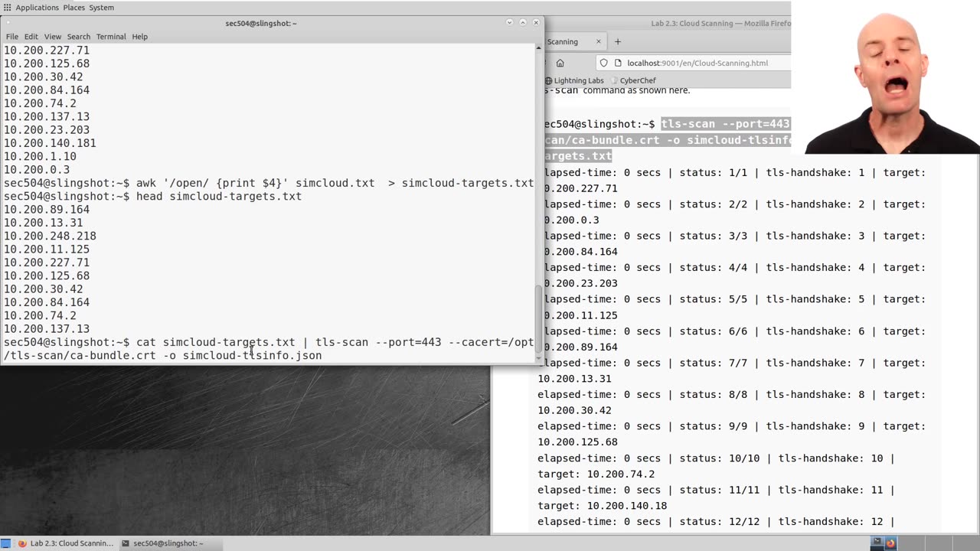980x551 pixels.
Task: Switch to Lab 2.3 Cloud Scanning taskbar item
Action: coord(67,543)
